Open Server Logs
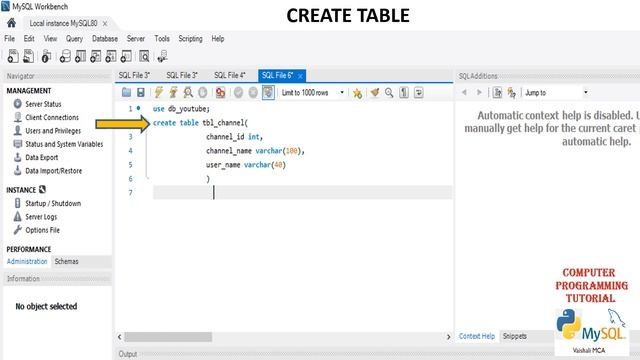 pyautogui.click(x=41, y=217)
